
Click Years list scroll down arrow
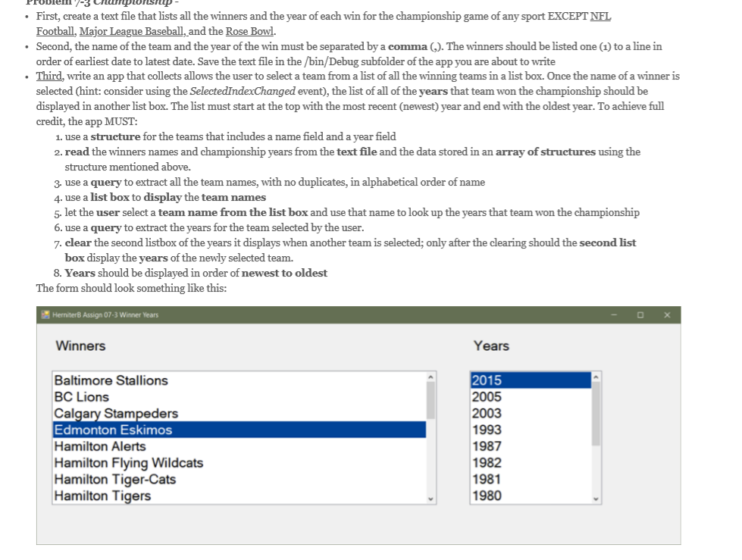coord(596,499)
